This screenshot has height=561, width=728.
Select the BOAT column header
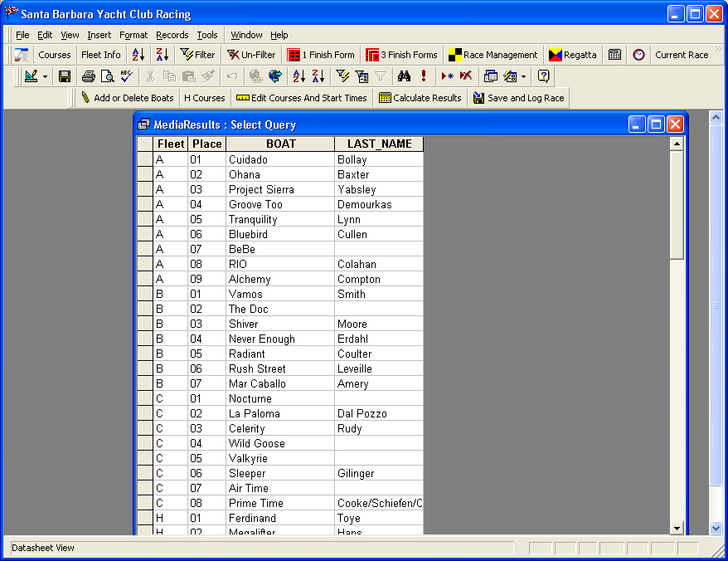280,144
